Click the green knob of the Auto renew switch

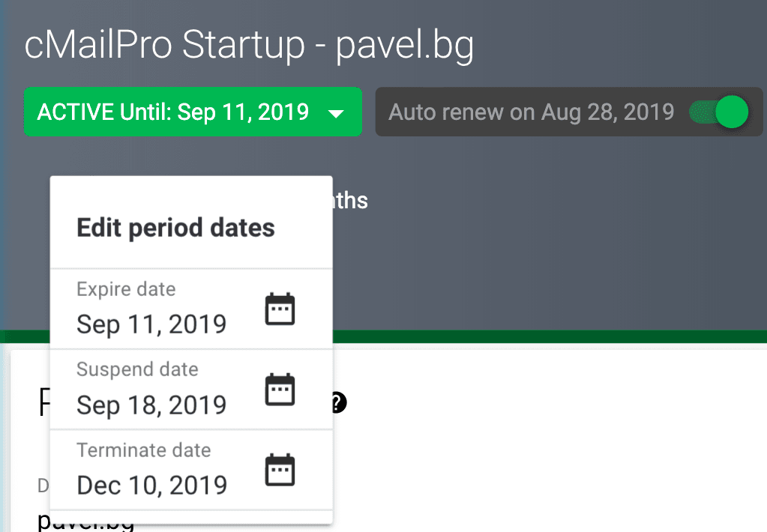(732, 112)
